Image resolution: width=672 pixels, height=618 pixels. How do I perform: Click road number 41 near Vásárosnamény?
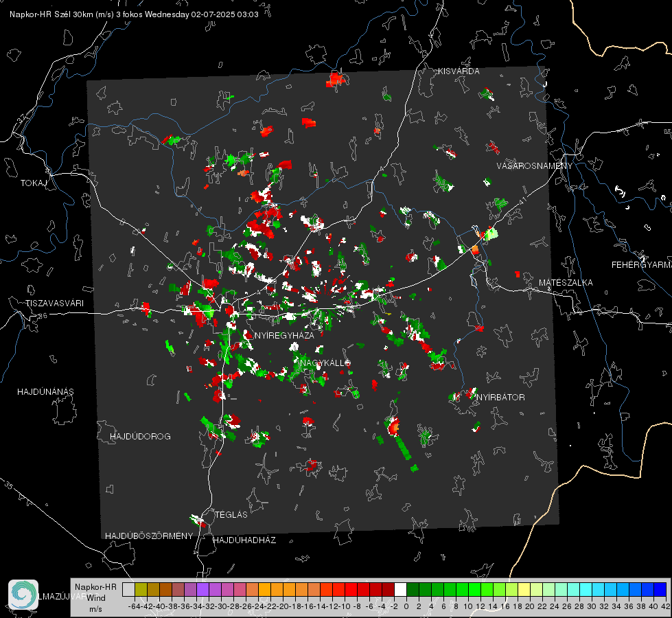523,200
